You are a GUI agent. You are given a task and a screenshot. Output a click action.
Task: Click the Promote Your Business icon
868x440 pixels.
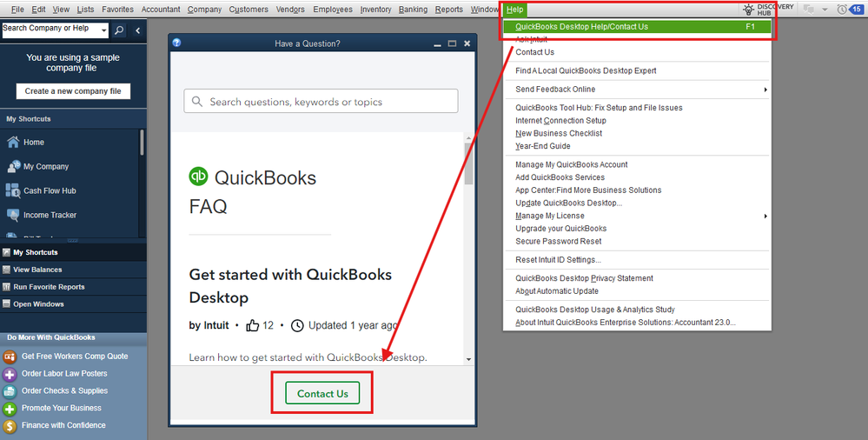[x=10, y=409]
